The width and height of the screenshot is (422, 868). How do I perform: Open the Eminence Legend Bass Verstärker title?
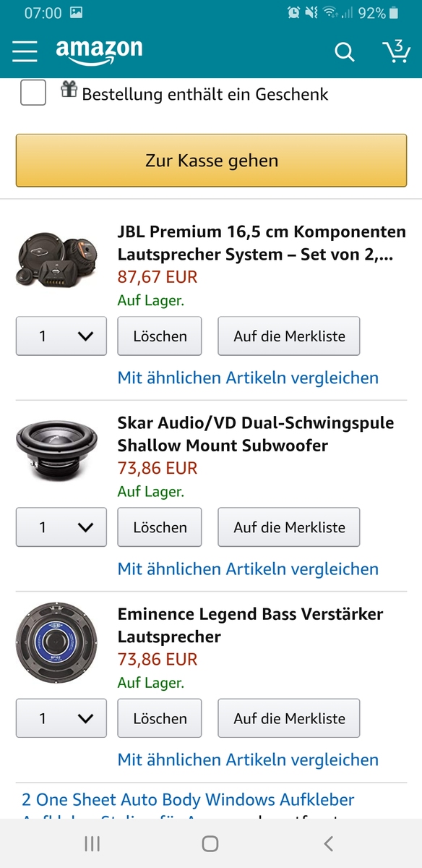pyautogui.click(x=251, y=626)
